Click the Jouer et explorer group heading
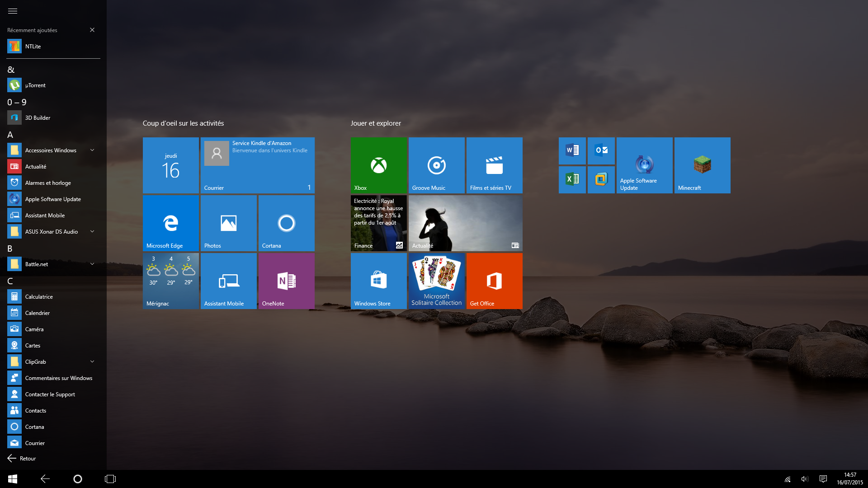 pos(376,123)
